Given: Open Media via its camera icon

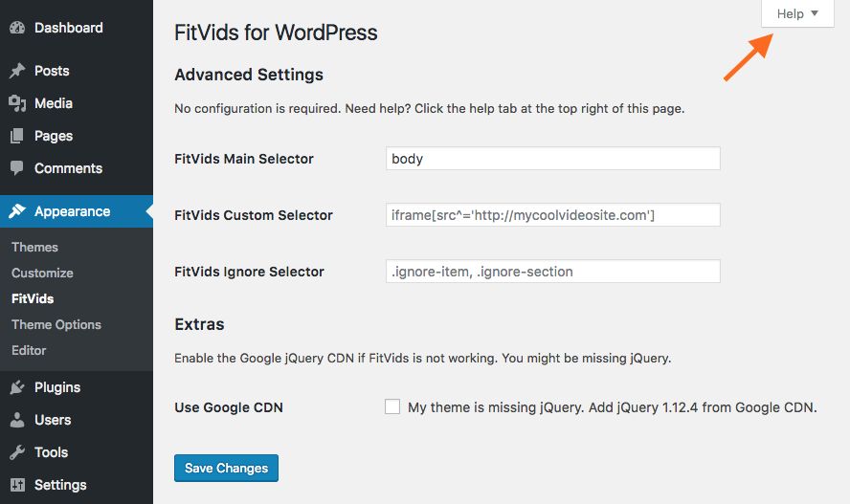Looking at the screenshot, I should point(17,103).
